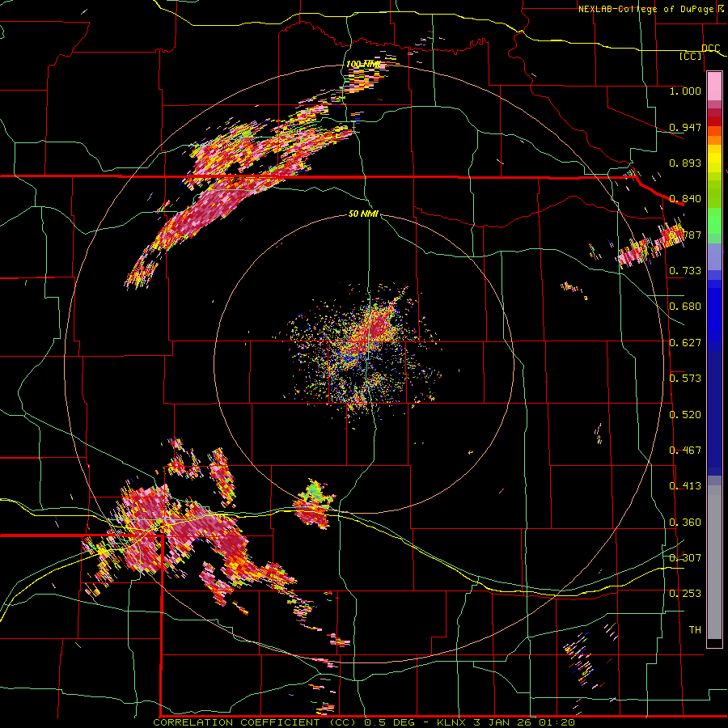Click the echo band near the 100 NMI label
The width and height of the screenshot is (728, 728).
(x=366, y=76)
